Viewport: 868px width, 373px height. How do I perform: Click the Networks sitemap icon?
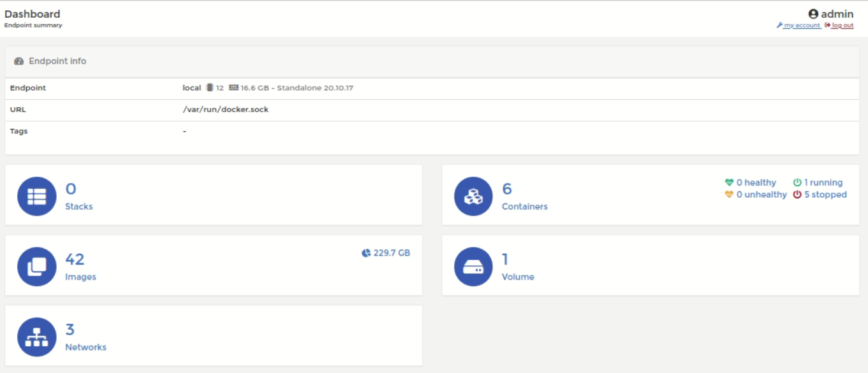(36, 337)
